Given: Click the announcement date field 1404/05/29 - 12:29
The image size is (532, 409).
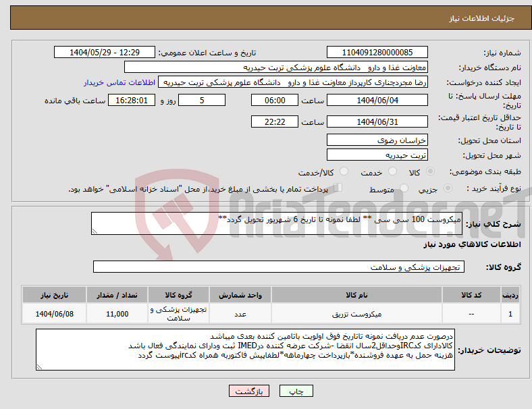Looking at the screenshot, I should 105,52.
